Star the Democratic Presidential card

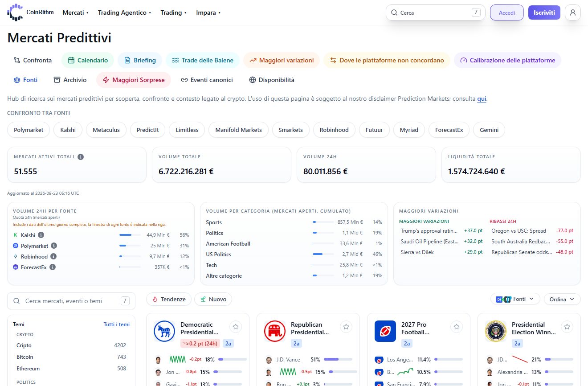(x=236, y=327)
